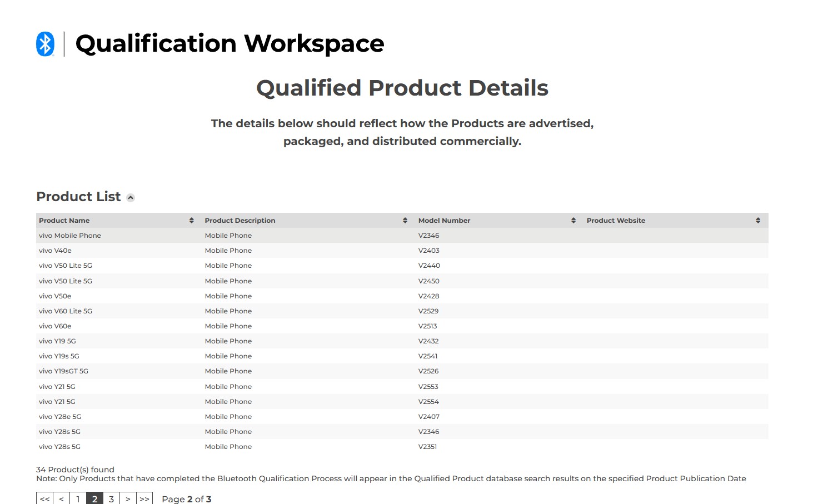
Task: Select current page 2 button
Action: 94,498
